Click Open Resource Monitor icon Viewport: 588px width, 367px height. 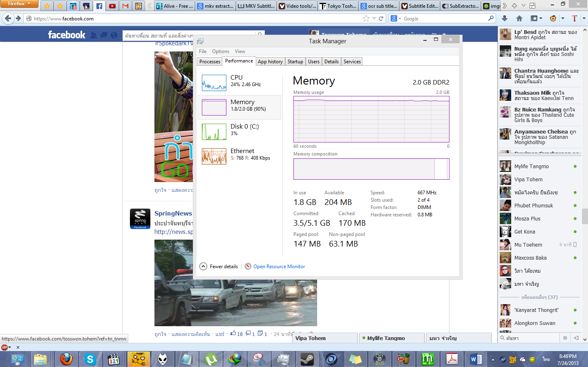[x=248, y=266]
